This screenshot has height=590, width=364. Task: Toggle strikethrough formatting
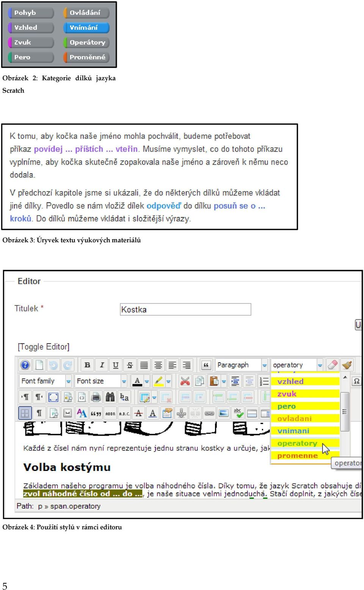coord(130,365)
